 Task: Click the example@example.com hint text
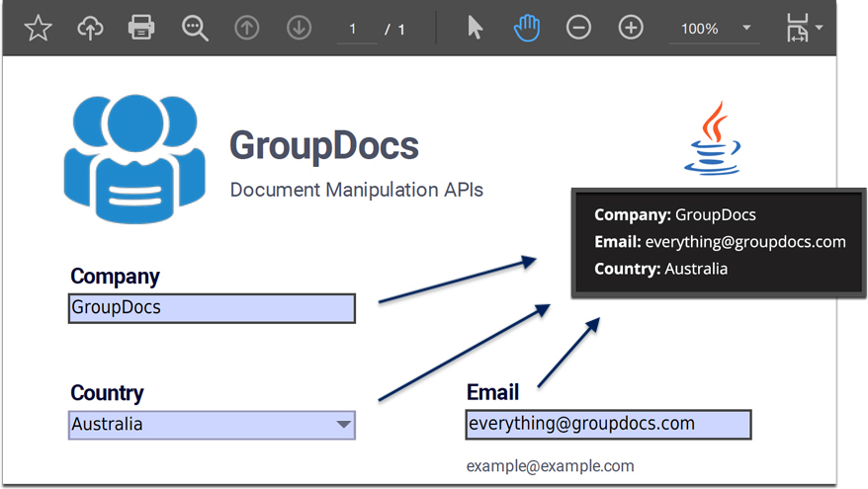click(550, 466)
